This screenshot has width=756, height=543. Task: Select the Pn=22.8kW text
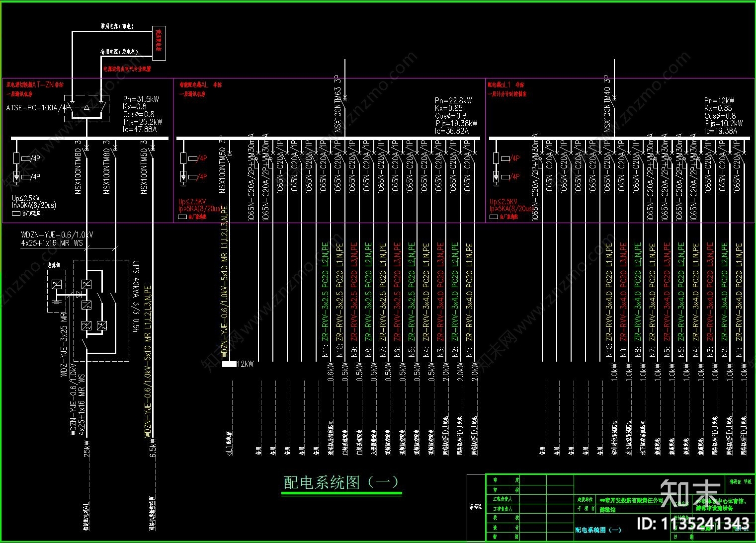(453, 101)
